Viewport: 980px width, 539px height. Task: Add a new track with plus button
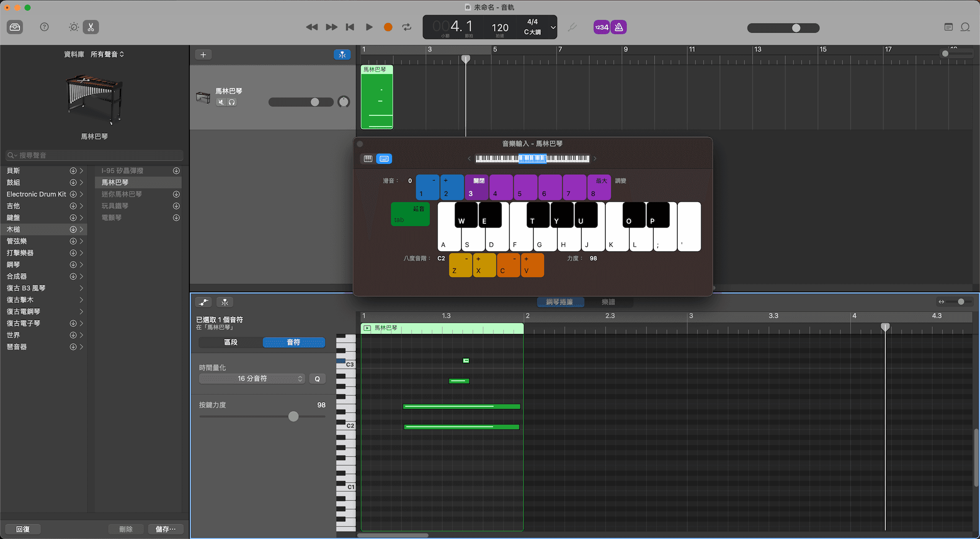[x=203, y=55]
